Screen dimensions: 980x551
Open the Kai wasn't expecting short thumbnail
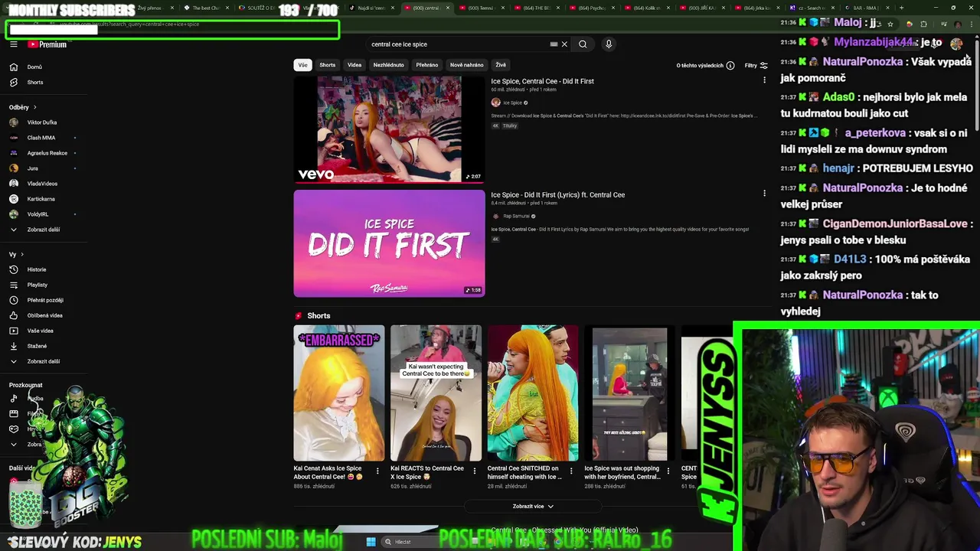coord(436,393)
